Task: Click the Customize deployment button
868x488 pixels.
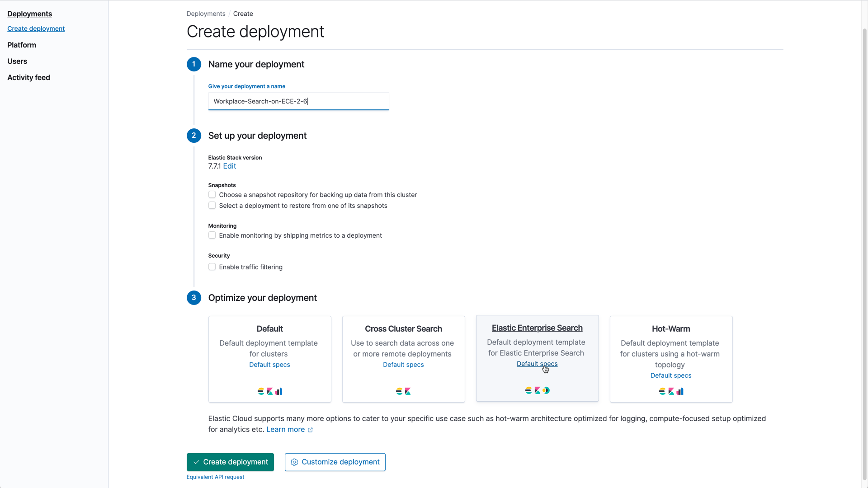Action: click(335, 462)
